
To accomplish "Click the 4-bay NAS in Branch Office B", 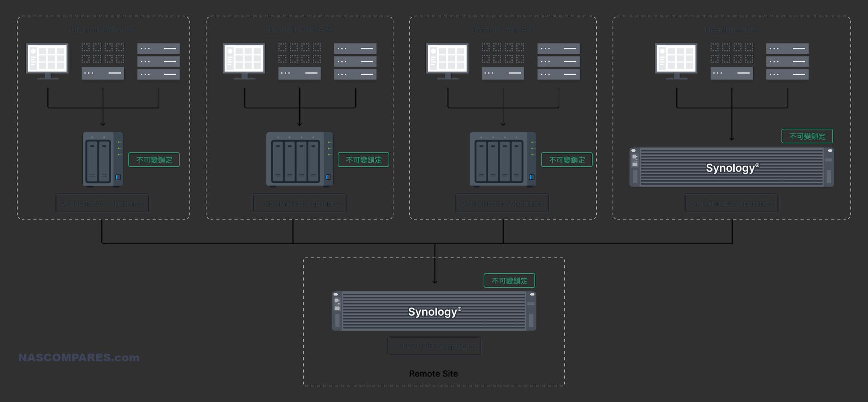I will [x=299, y=159].
